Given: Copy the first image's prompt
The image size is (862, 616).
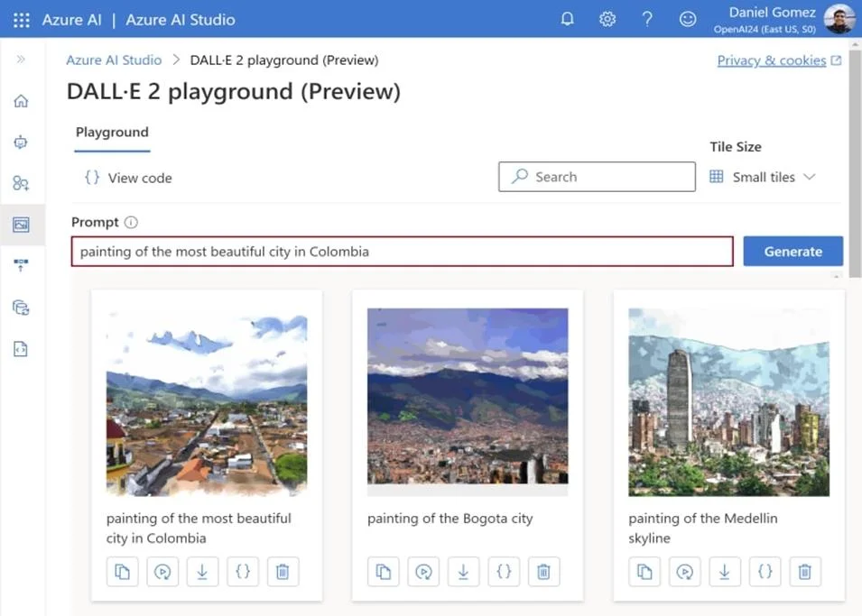Looking at the screenshot, I should (122, 572).
